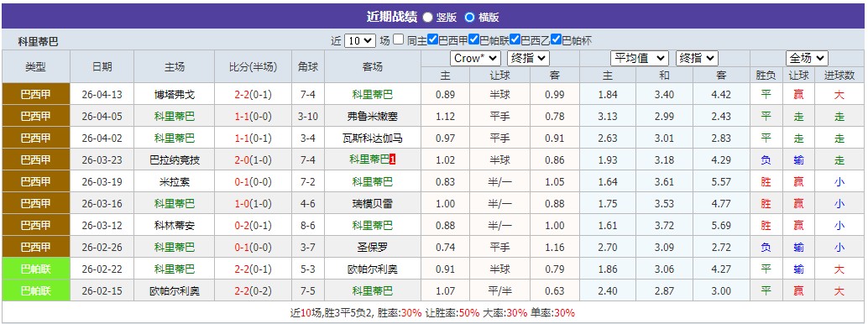This screenshot has width=868, height=324.
Task: Select the 竖版 radio button
Action: [427, 17]
